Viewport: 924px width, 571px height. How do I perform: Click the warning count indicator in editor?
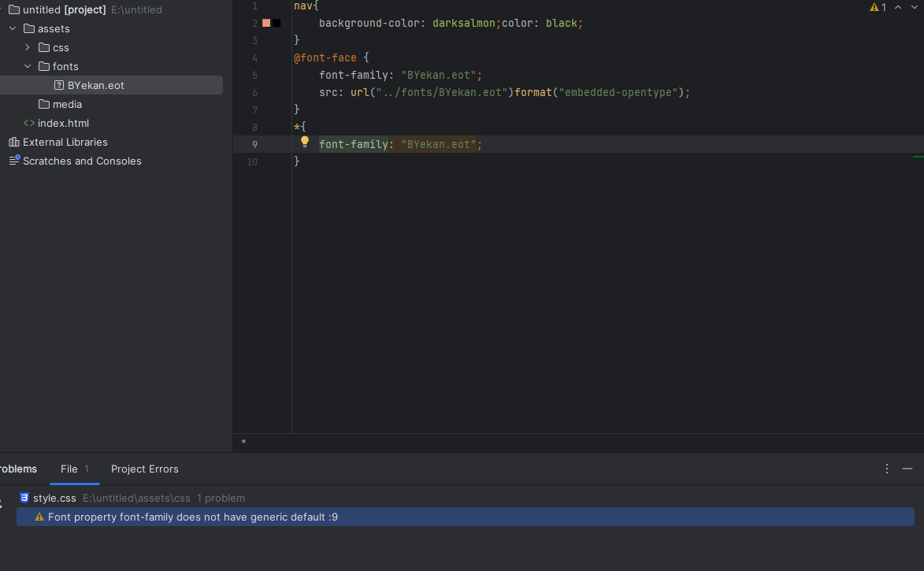[x=878, y=7]
